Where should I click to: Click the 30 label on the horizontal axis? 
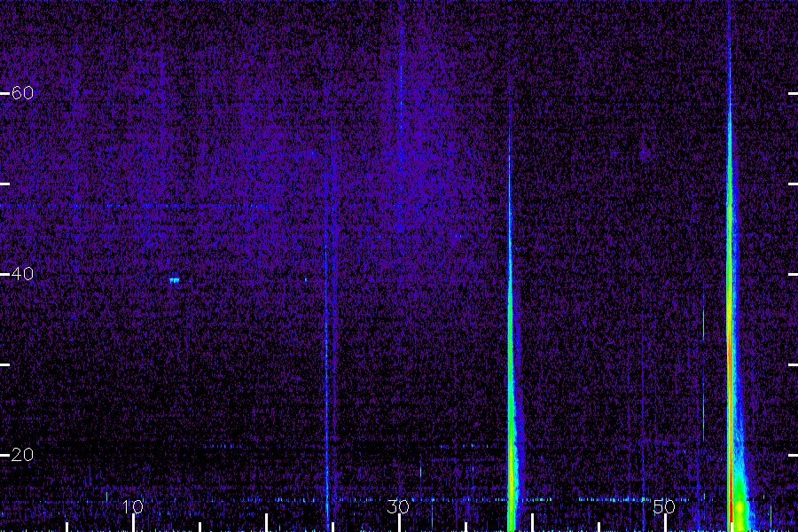tap(398, 506)
